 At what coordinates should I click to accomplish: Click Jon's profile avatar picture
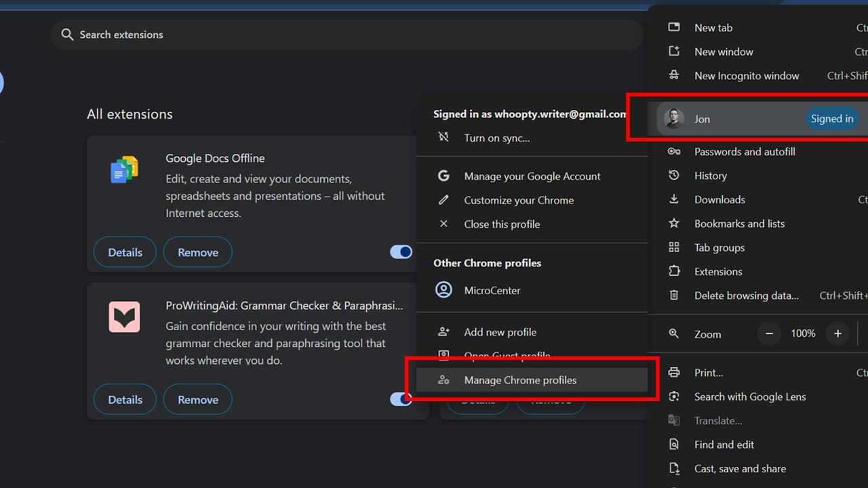pyautogui.click(x=673, y=119)
